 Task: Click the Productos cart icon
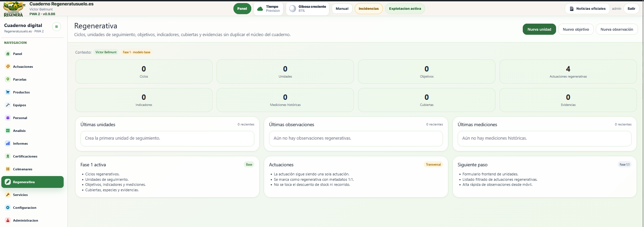(8, 92)
